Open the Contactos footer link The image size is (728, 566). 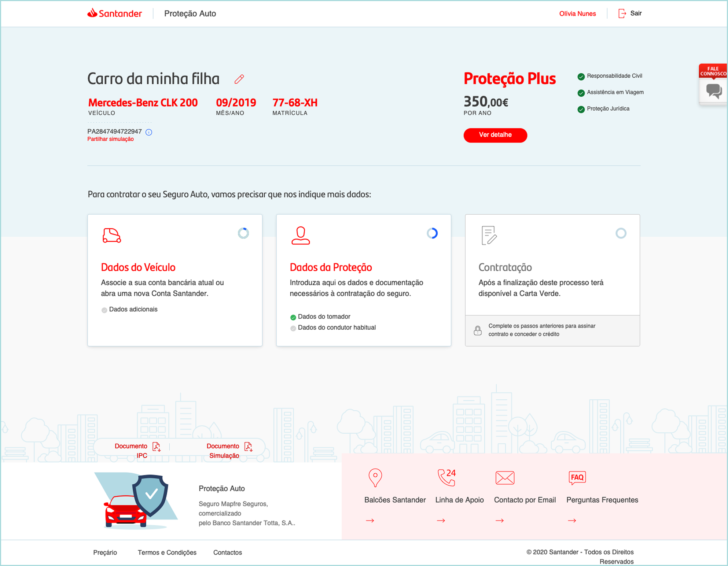228,552
